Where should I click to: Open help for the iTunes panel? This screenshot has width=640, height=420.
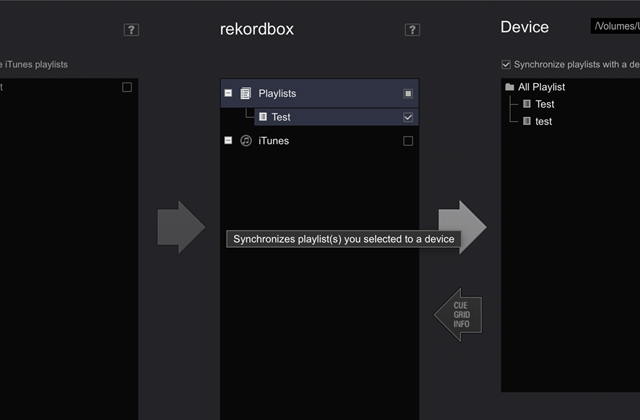pyautogui.click(x=131, y=30)
